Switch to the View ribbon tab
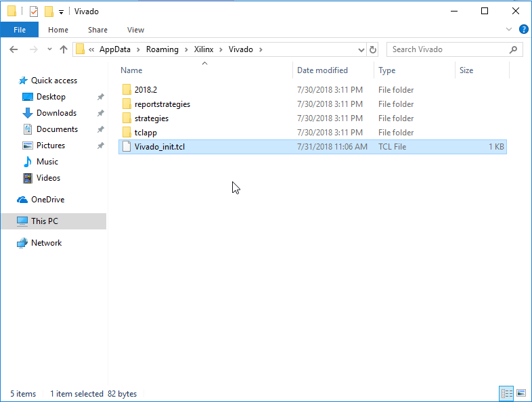The image size is (532, 402). pyautogui.click(x=136, y=30)
